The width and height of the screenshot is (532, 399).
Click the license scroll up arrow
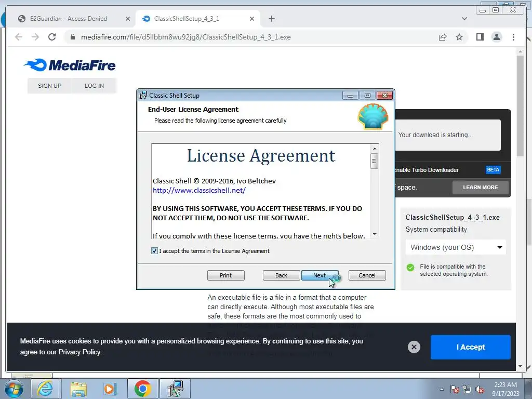(x=375, y=149)
